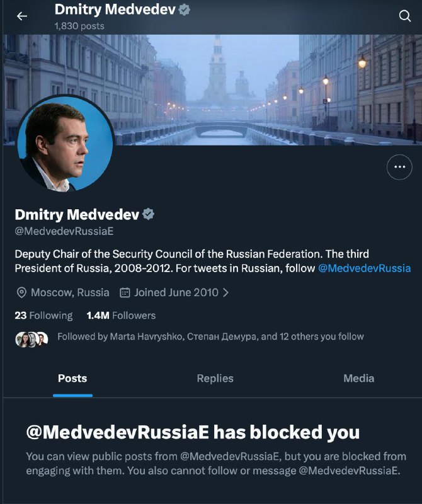Click the Moscow, Russia location text
The height and width of the screenshot is (504, 422).
click(70, 292)
